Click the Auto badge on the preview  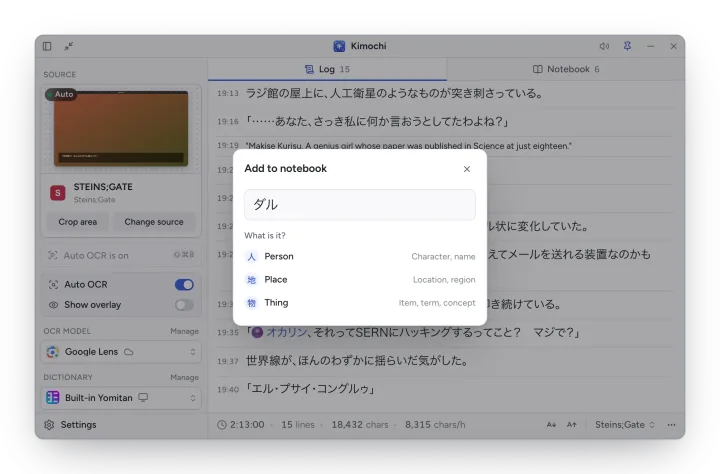tap(61, 94)
